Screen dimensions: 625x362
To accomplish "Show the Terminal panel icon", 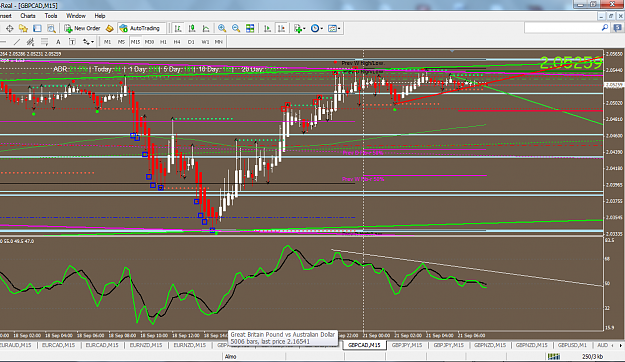I will pyautogui.click(x=37, y=28).
